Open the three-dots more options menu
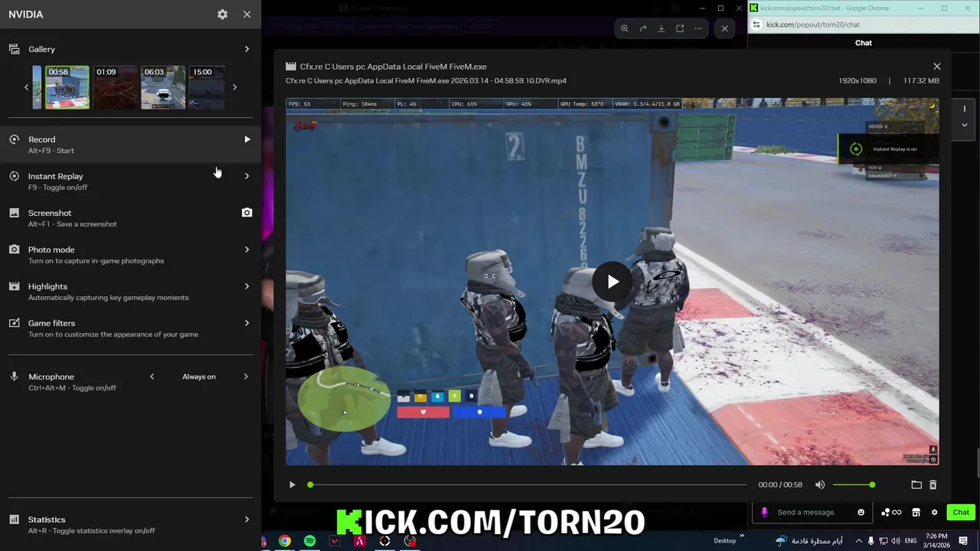Screen dimensions: 980x551 pos(698,28)
